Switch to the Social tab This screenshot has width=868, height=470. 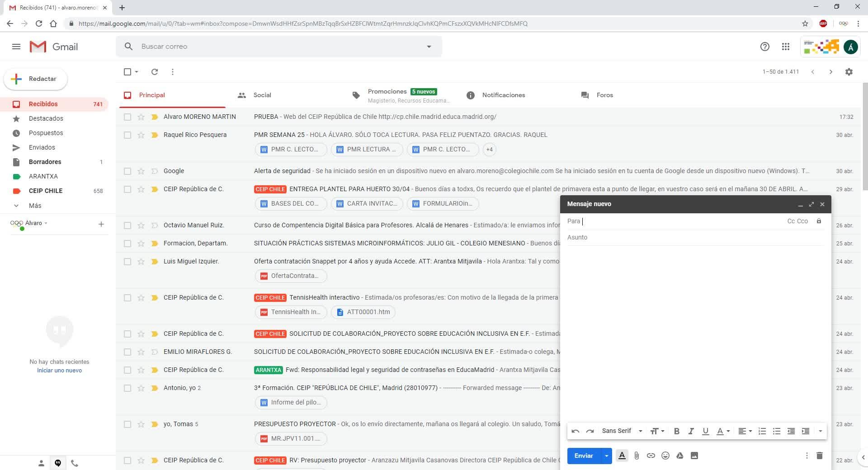[262, 95]
